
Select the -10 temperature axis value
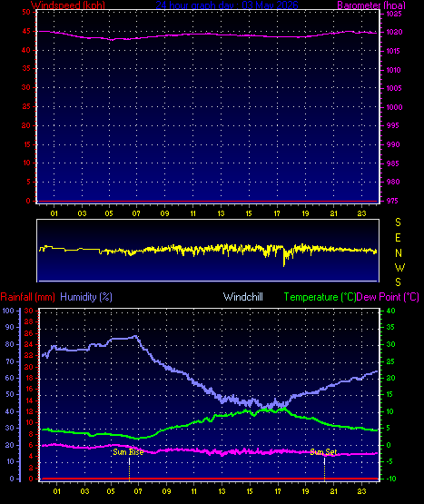391,479
